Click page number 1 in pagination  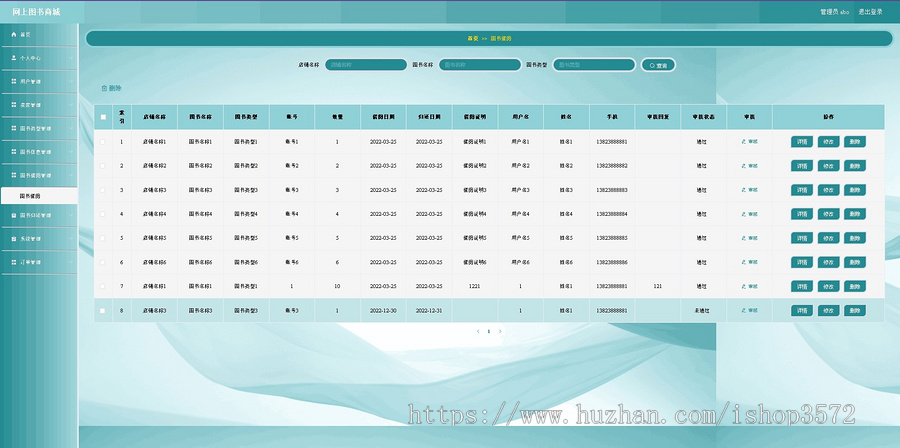488,331
